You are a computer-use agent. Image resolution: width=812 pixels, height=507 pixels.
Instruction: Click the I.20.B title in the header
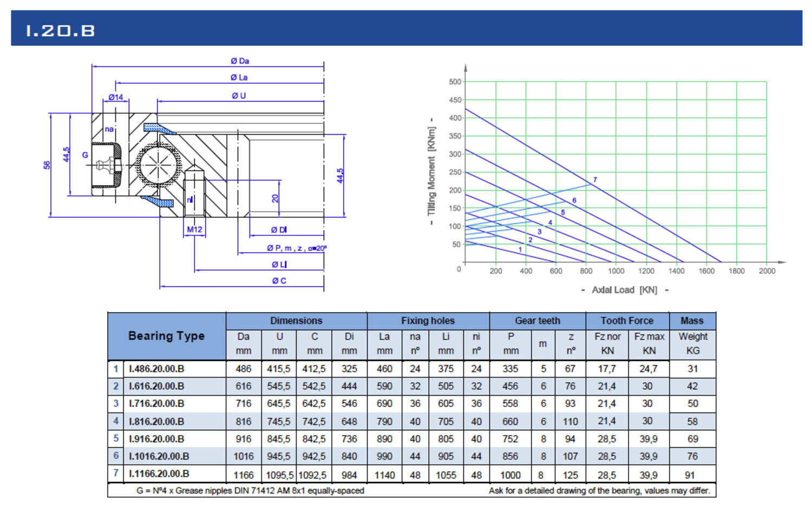coord(61,30)
